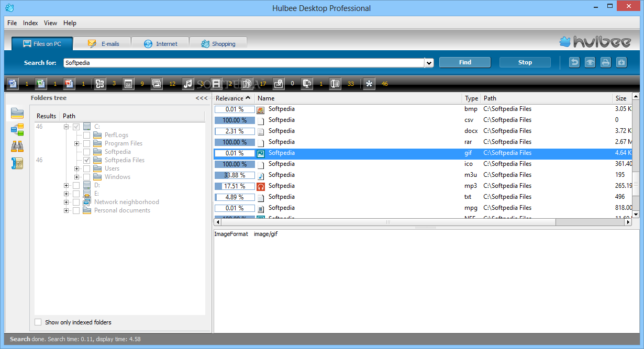Select the filter icon showing count 33
The image size is (644, 349).
(x=336, y=83)
